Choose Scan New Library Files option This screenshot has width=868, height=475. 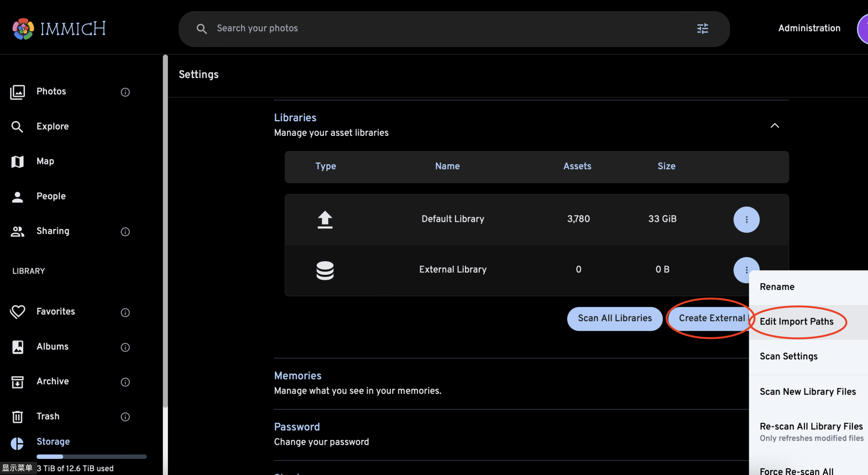click(x=807, y=392)
